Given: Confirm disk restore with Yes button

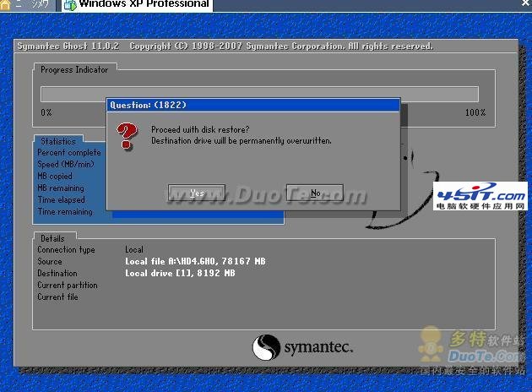Looking at the screenshot, I should coord(197,193).
